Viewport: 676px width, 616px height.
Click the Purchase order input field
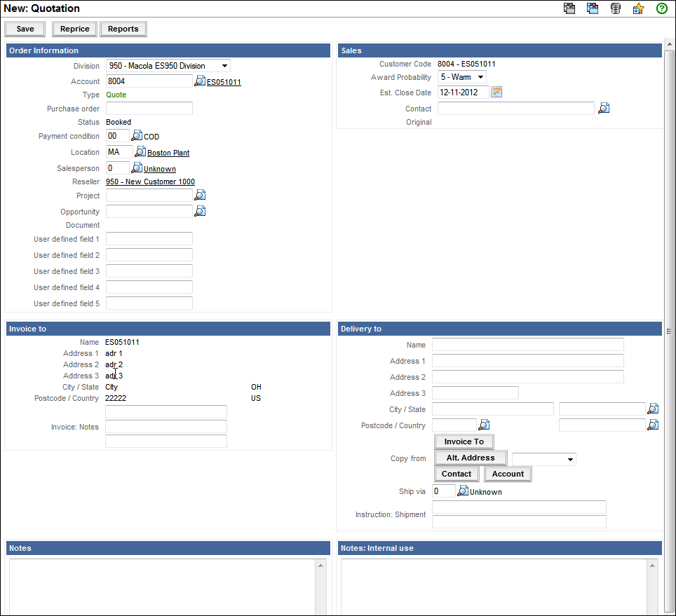tap(149, 109)
